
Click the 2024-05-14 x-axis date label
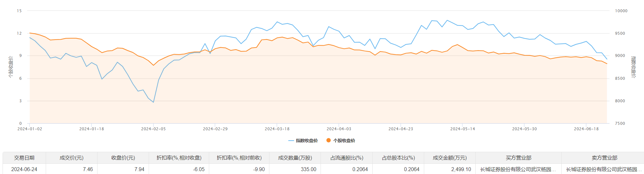[x=462, y=129]
